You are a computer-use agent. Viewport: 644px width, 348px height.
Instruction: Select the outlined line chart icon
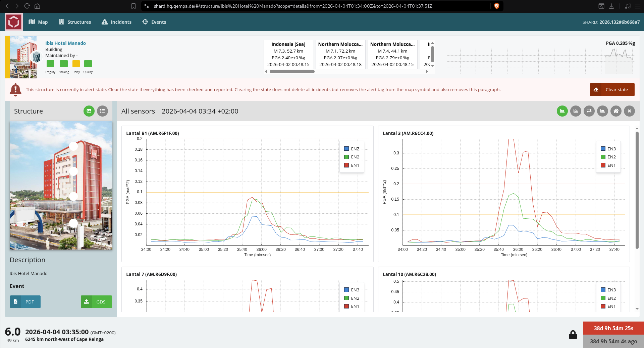coord(576,111)
